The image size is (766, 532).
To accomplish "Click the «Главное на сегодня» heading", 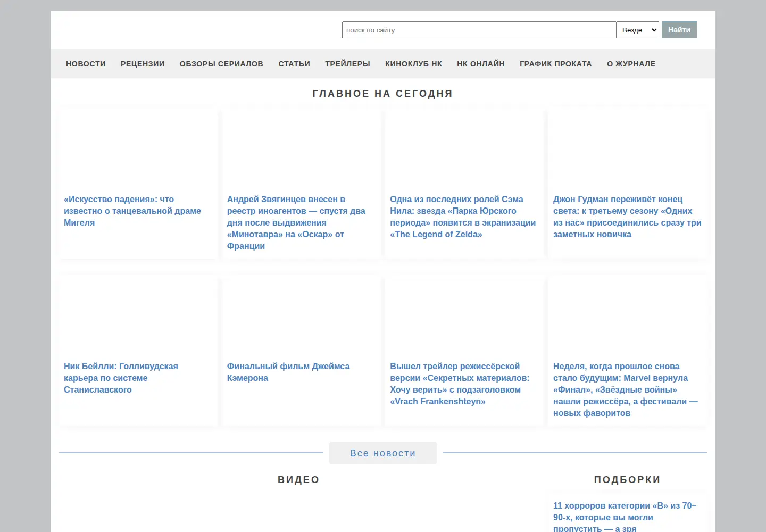I will point(383,94).
